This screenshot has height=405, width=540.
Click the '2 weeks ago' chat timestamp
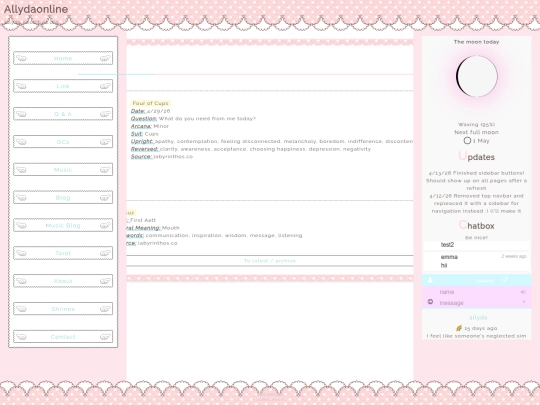pos(514,256)
